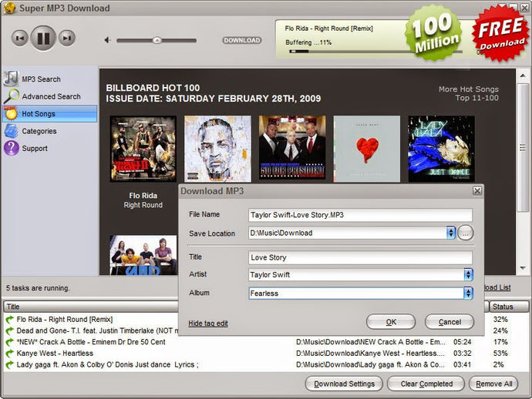The height and width of the screenshot is (399, 532).
Task: Select the Flo Ida album cover thumbnail
Action: coord(143,149)
